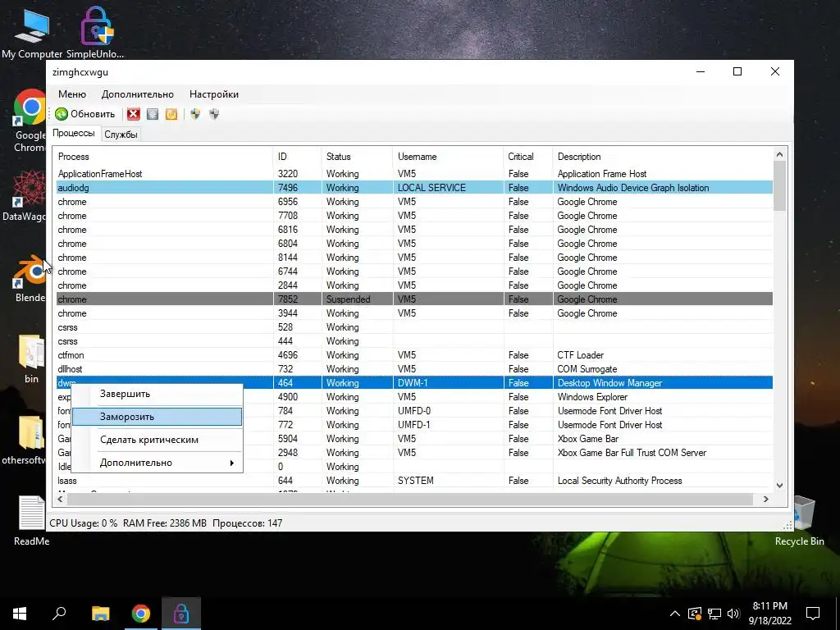Image resolution: width=840 pixels, height=630 pixels.
Task: Select the audiodg process row
Action: tap(414, 188)
